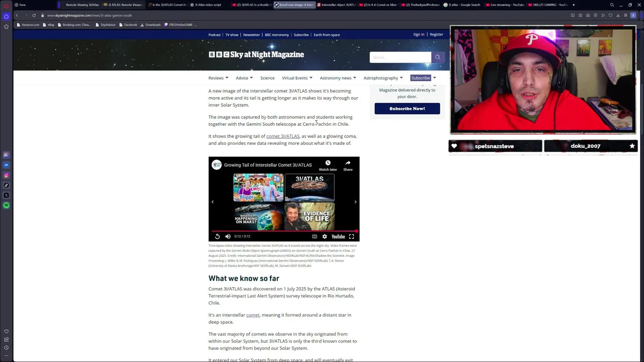Switch to the SKILLZ1 GAMING YouTube tab

pos(547,5)
